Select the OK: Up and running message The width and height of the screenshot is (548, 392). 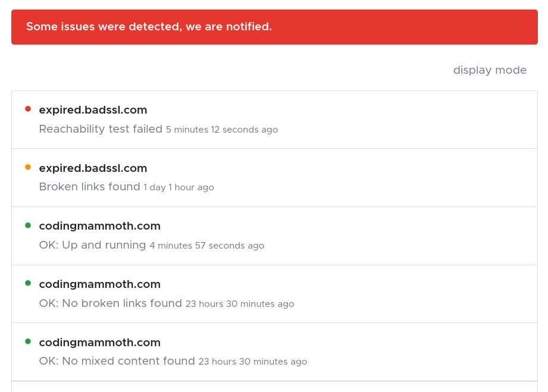(92, 245)
